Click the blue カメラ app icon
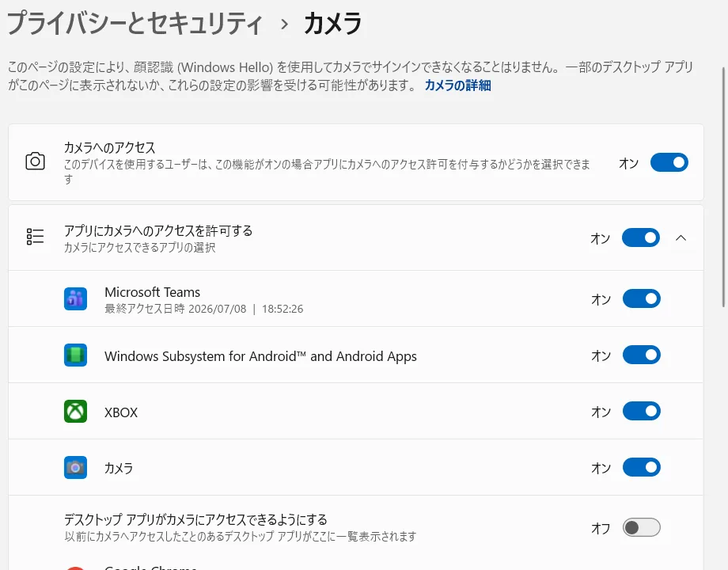 point(75,467)
